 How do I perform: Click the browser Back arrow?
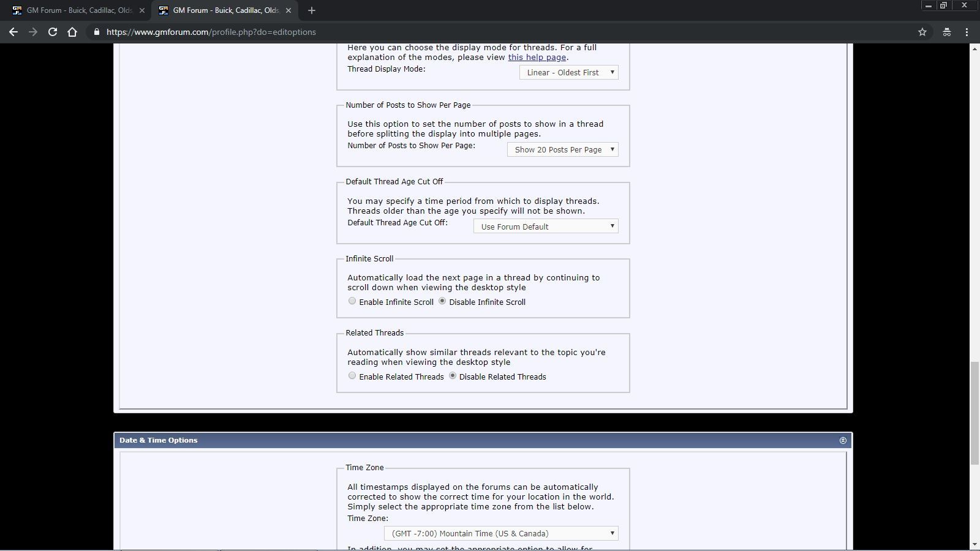pyautogui.click(x=13, y=32)
